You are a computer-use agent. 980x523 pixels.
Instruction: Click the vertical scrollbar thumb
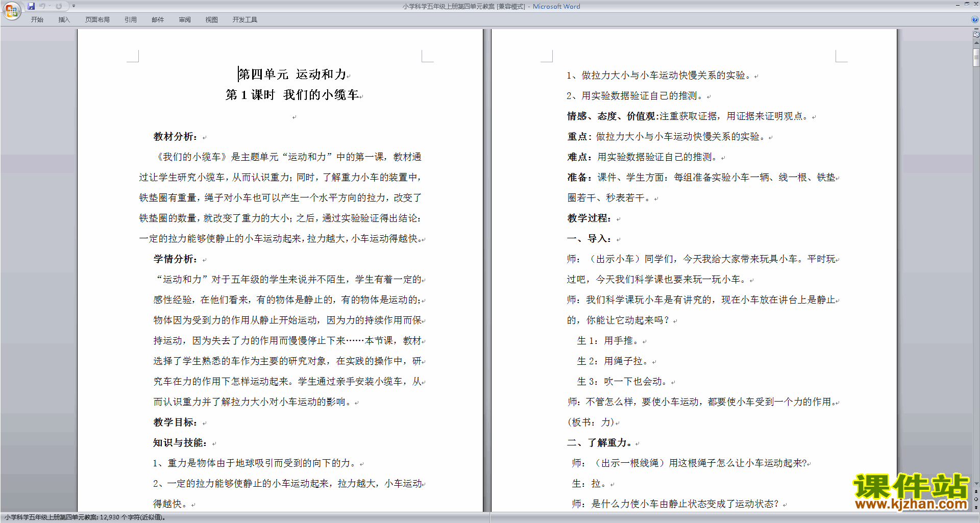[x=976, y=58]
